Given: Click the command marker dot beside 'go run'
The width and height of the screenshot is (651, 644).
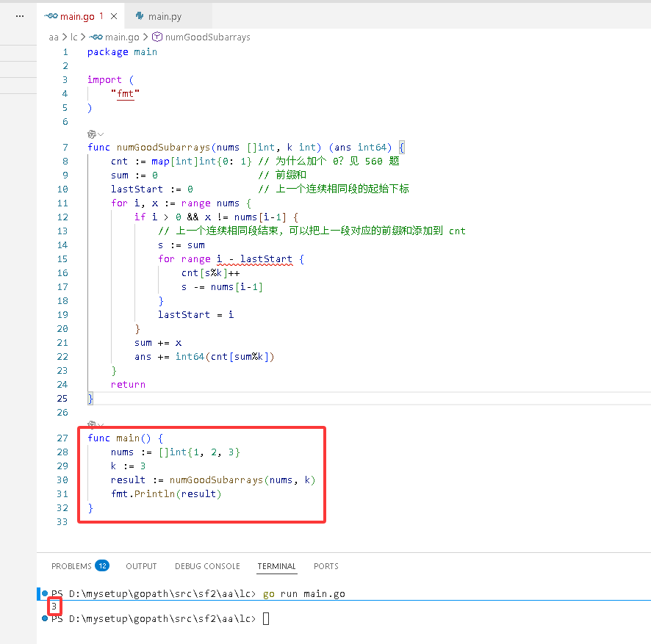Looking at the screenshot, I should [x=45, y=593].
